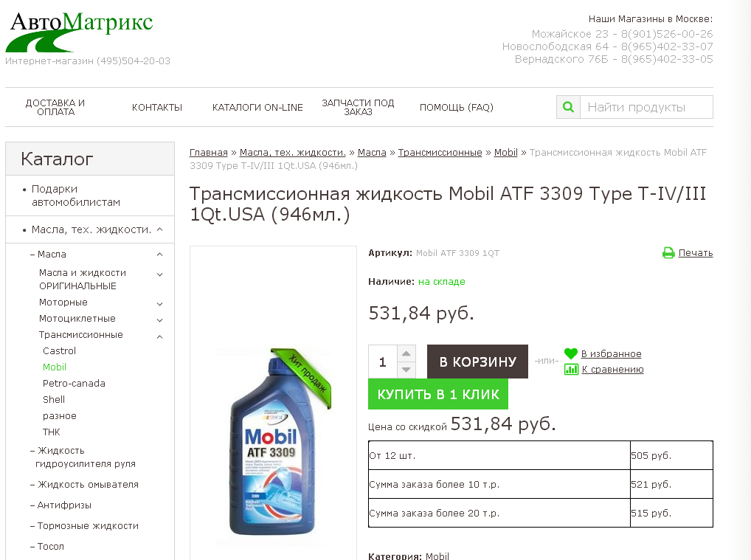
Task: Select Castrol in the catalog tree
Action: click(59, 351)
